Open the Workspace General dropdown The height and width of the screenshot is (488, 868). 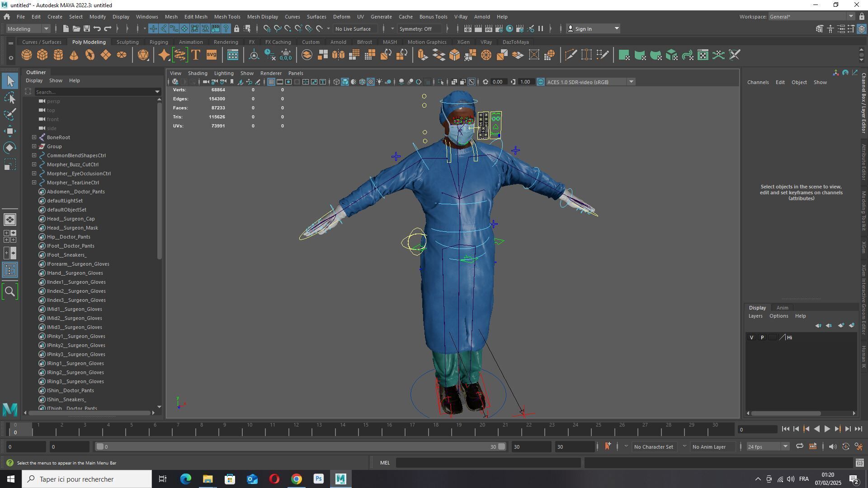click(x=811, y=17)
